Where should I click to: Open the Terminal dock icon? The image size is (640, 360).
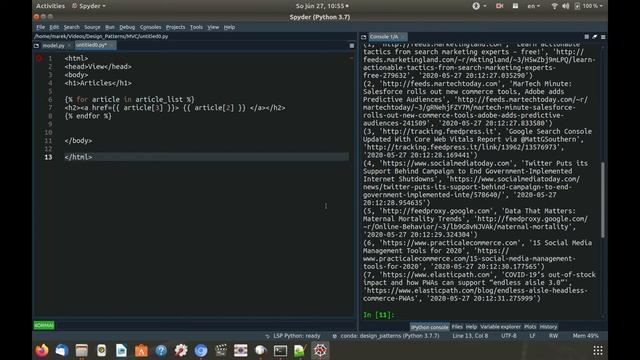[x=280, y=350]
